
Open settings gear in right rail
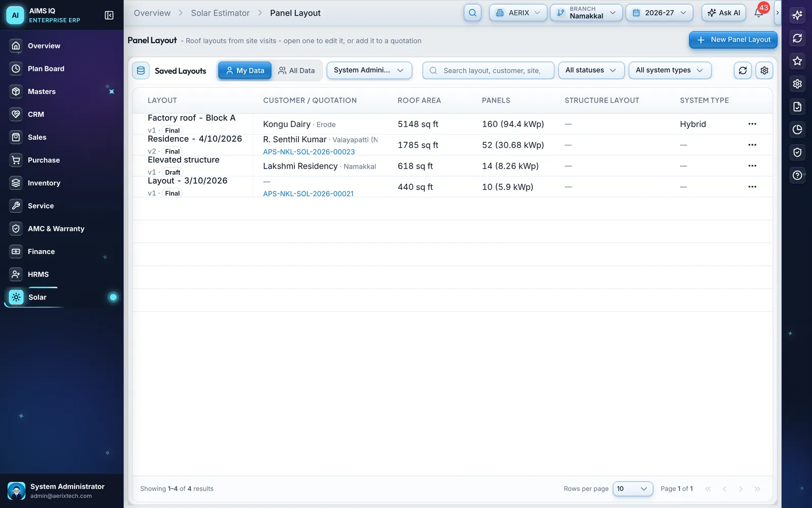(x=797, y=84)
